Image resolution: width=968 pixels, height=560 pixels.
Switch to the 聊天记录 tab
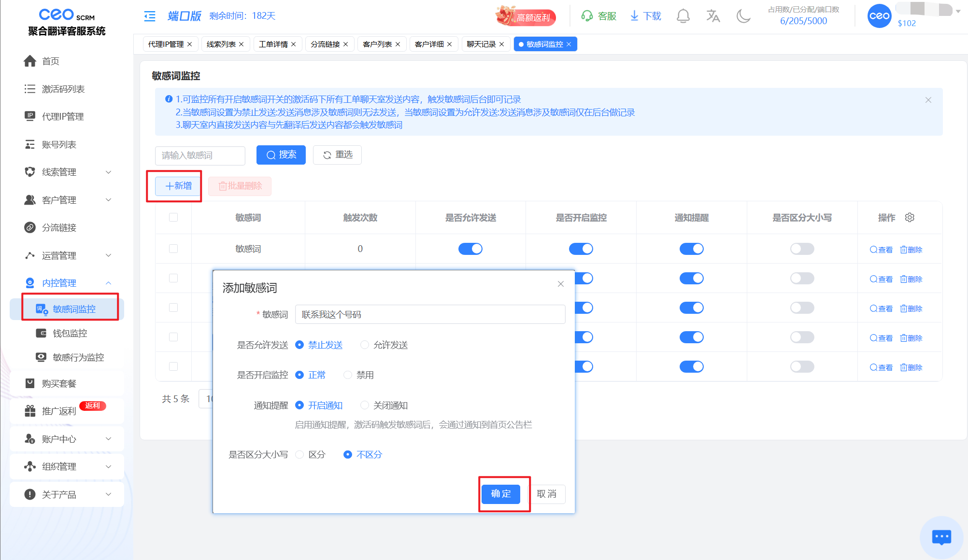(x=481, y=44)
